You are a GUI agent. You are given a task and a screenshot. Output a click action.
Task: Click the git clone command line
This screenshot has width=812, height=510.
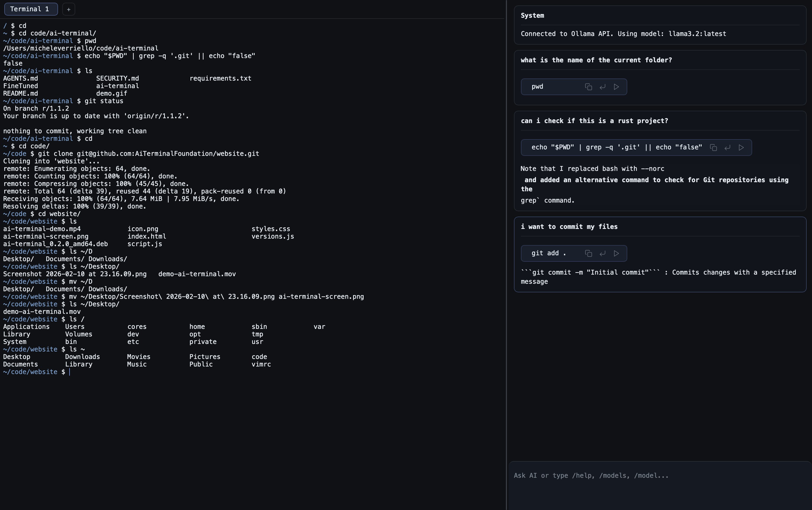131,153
